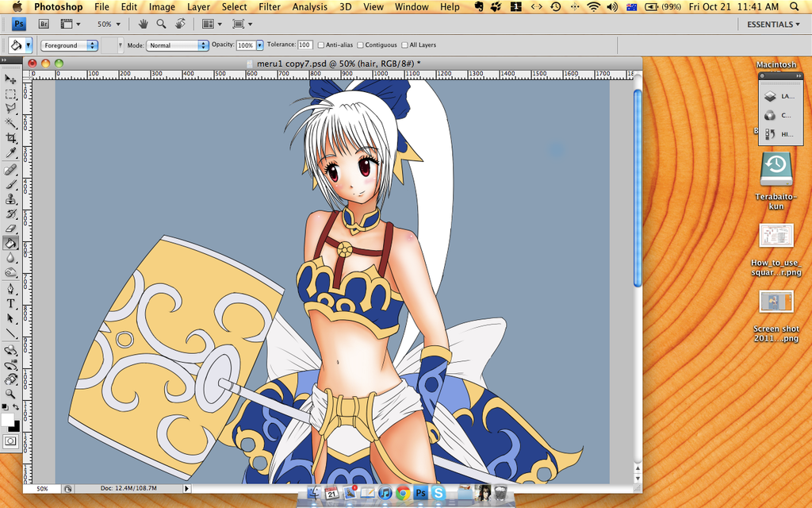Enable the All Layers checkbox
Viewport: 812px width, 508px height.
tap(405, 45)
